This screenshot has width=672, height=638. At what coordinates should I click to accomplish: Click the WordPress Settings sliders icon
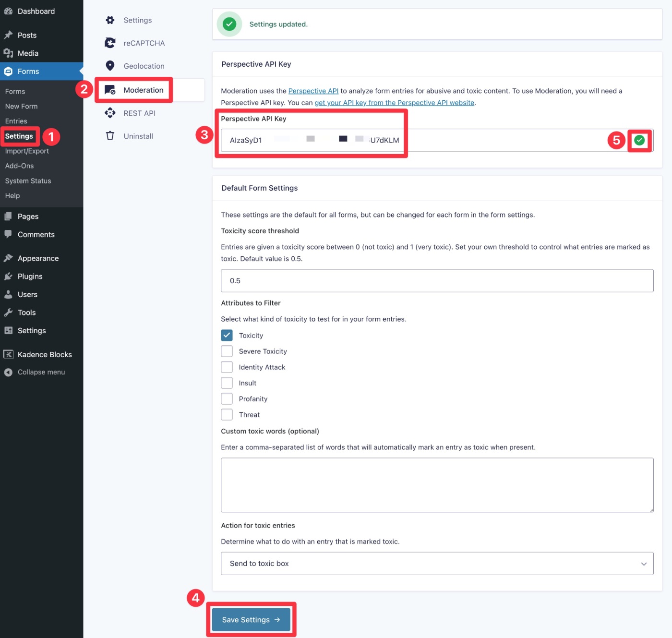pyautogui.click(x=8, y=331)
